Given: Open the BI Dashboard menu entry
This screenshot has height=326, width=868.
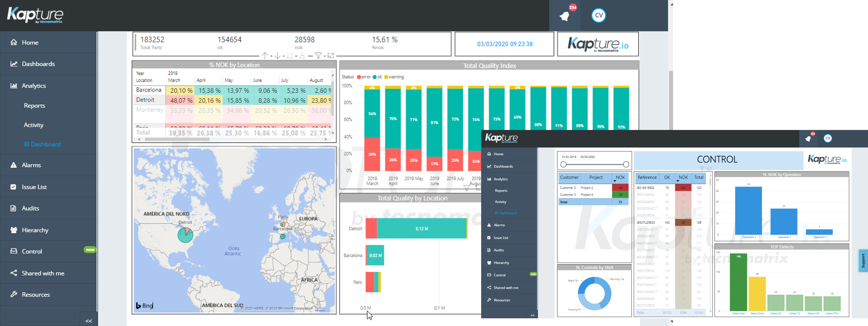Looking at the screenshot, I should click(42, 144).
